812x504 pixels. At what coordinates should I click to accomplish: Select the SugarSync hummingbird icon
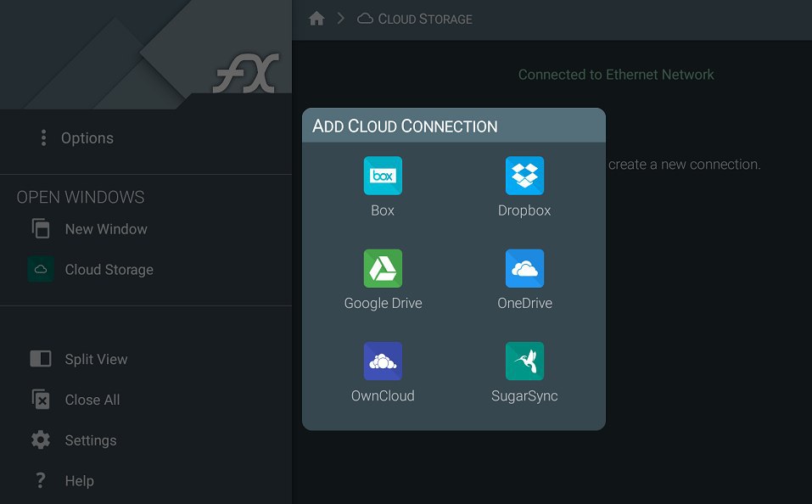524,361
